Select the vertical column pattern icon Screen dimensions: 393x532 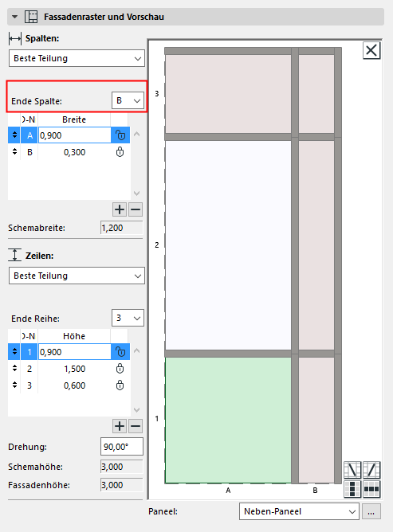[x=352, y=489]
